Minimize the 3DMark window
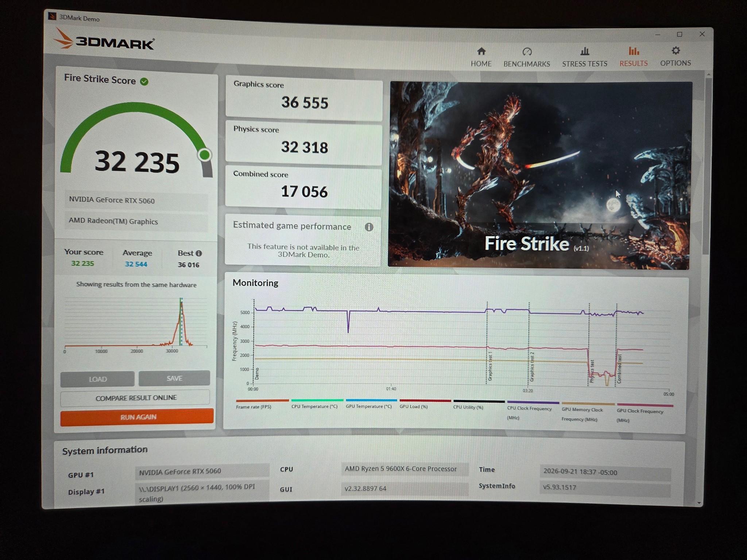The height and width of the screenshot is (560, 747). [x=658, y=35]
